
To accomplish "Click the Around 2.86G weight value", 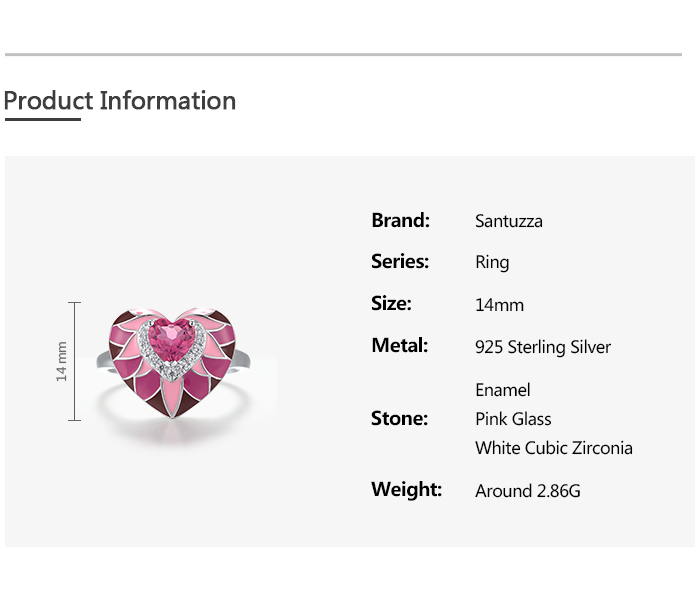I will [528, 491].
